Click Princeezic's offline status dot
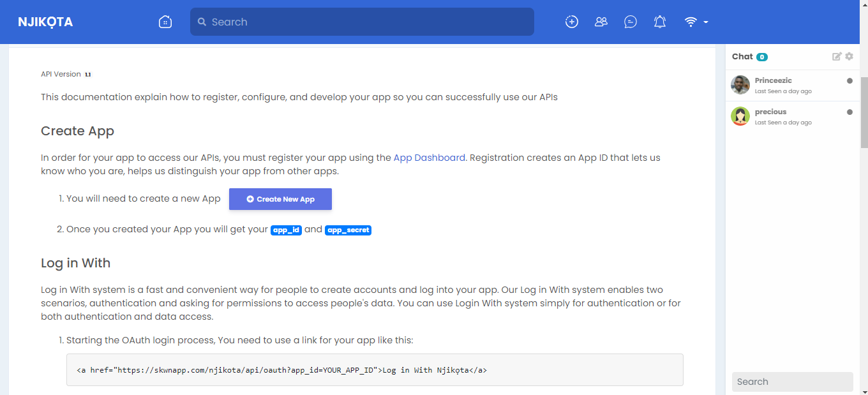 [849, 81]
